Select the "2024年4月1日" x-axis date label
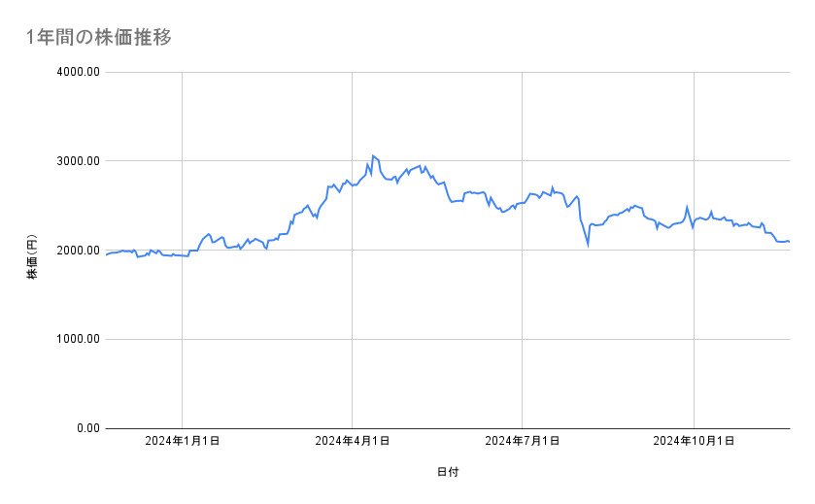The width and height of the screenshot is (815, 504). [353, 442]
